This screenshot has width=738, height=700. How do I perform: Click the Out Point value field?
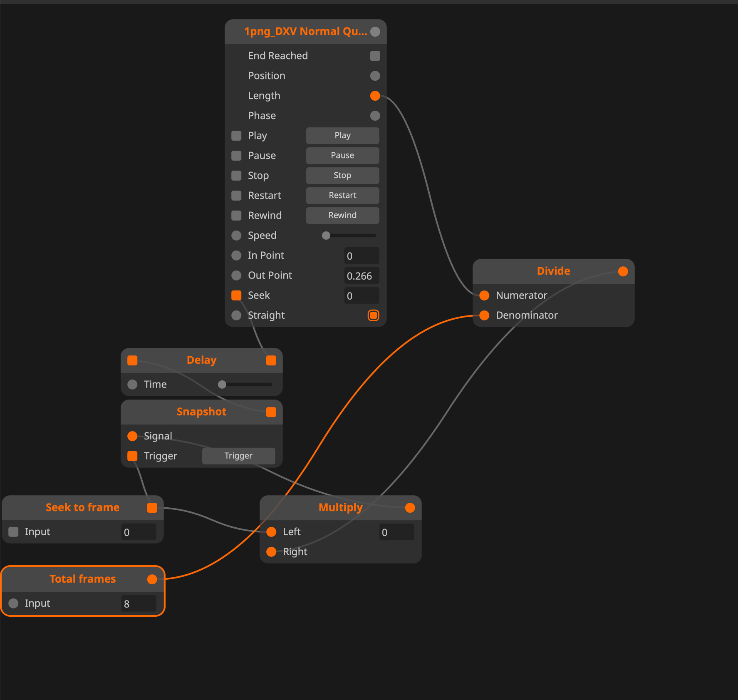click(361, 276)
